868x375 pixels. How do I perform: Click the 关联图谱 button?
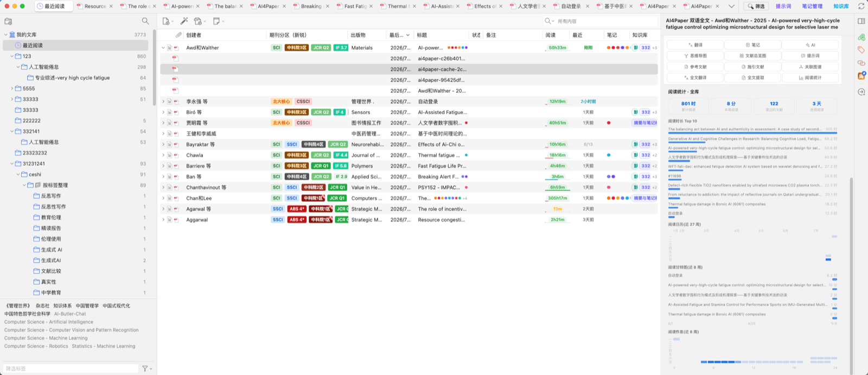pyautogui.click(x=810, y=67)
